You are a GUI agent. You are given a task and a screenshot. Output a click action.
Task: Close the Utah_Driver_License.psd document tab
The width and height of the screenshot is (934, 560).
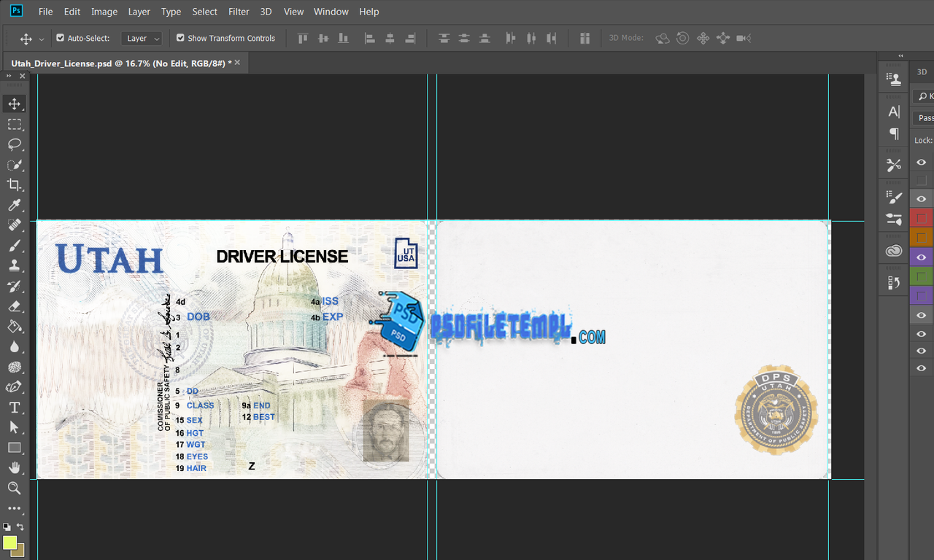coord(237,63)
